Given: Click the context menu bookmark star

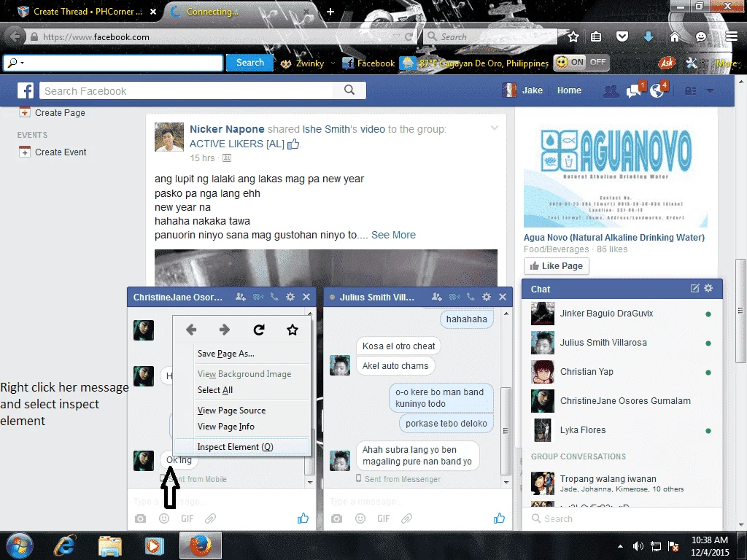Looking at the screenshot, I should [x=292, y=330].
